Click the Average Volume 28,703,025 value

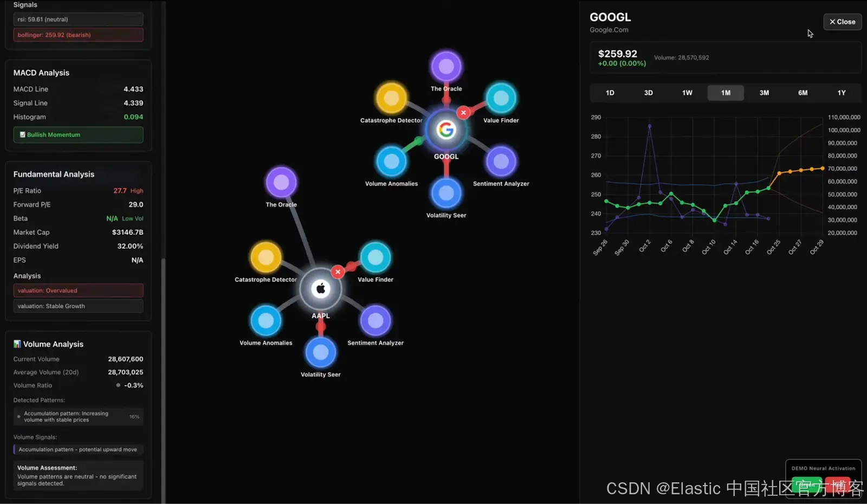125,372
